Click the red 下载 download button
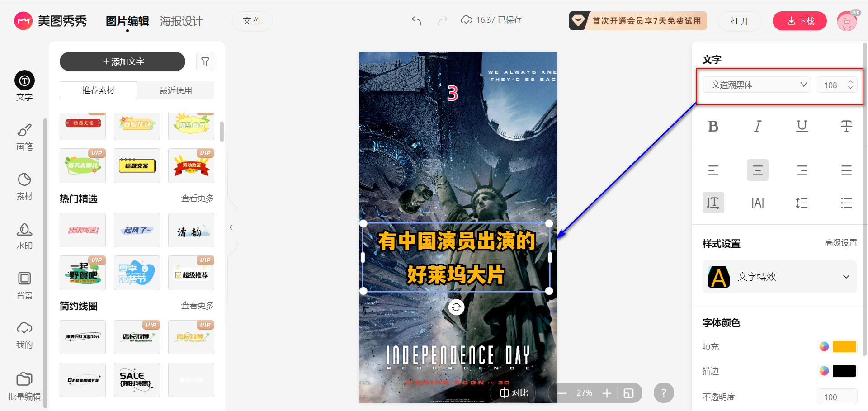 pyautogui.click(x=800, y=21)
